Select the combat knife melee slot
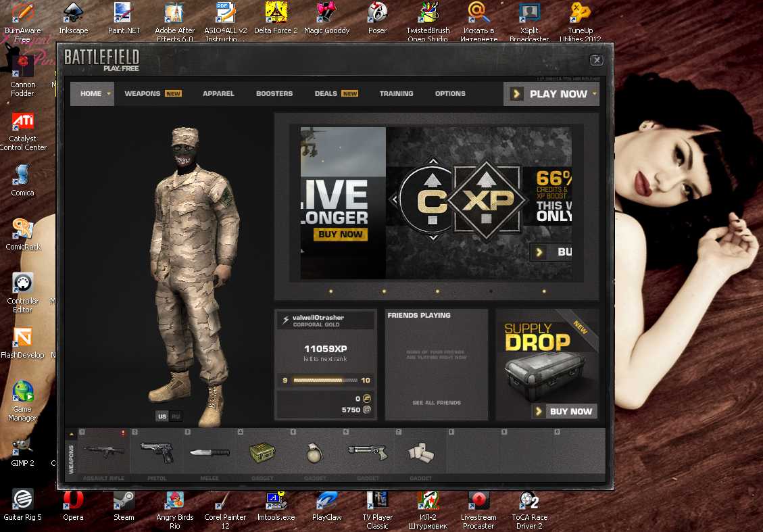 [x=210, y=452]
